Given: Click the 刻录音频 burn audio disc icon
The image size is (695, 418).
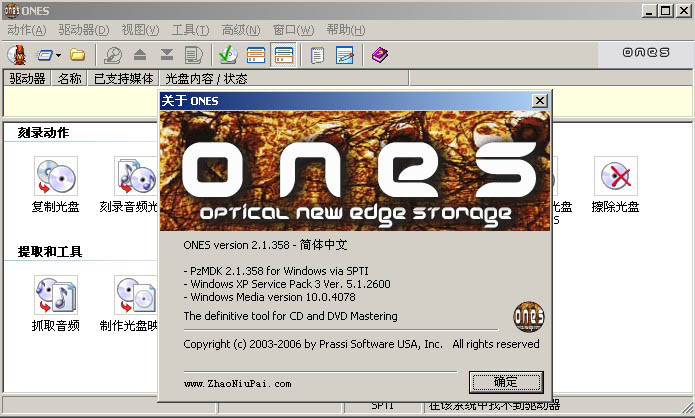Looking at the screenshot, I should click(x=136, y=176).
